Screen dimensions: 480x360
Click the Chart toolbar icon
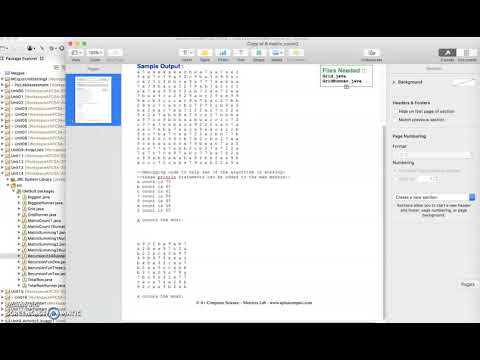tap(223, 53)
